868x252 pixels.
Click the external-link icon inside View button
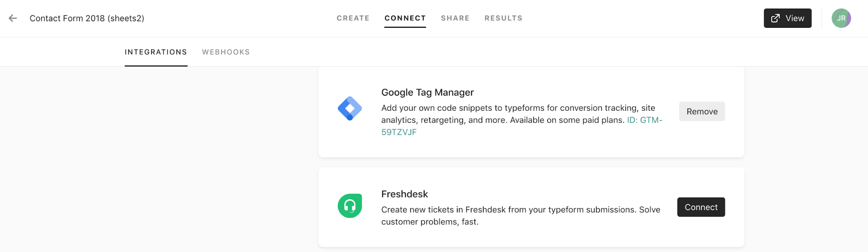775,18
